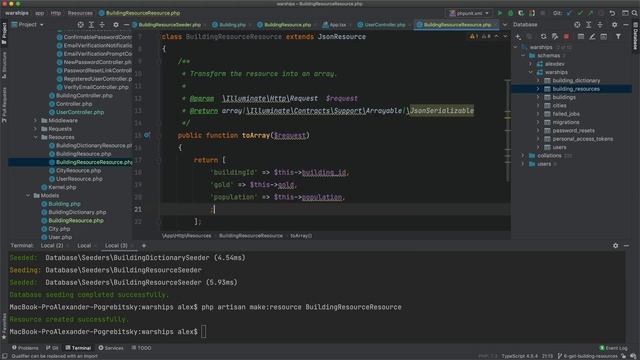Start debugging with the green bug icon
This screenshot has width=640, height=360.
tap(510, 13)
